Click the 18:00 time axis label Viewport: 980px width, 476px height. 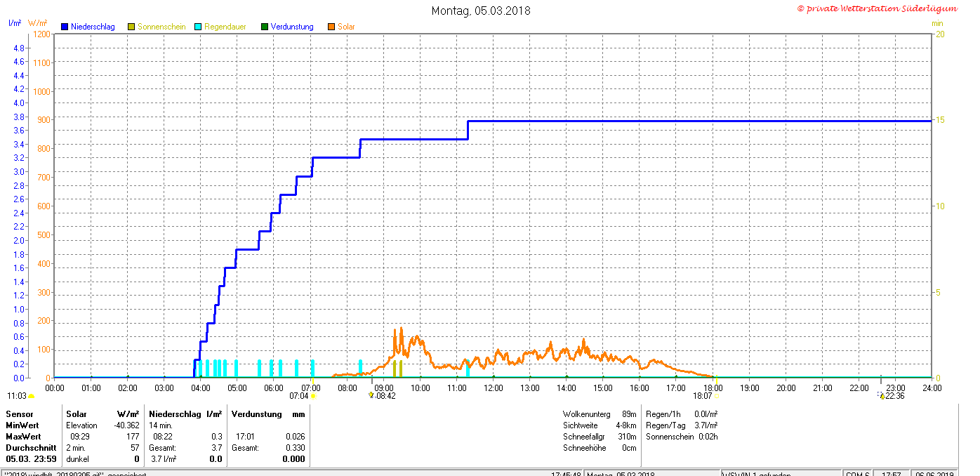click(713, 388)
